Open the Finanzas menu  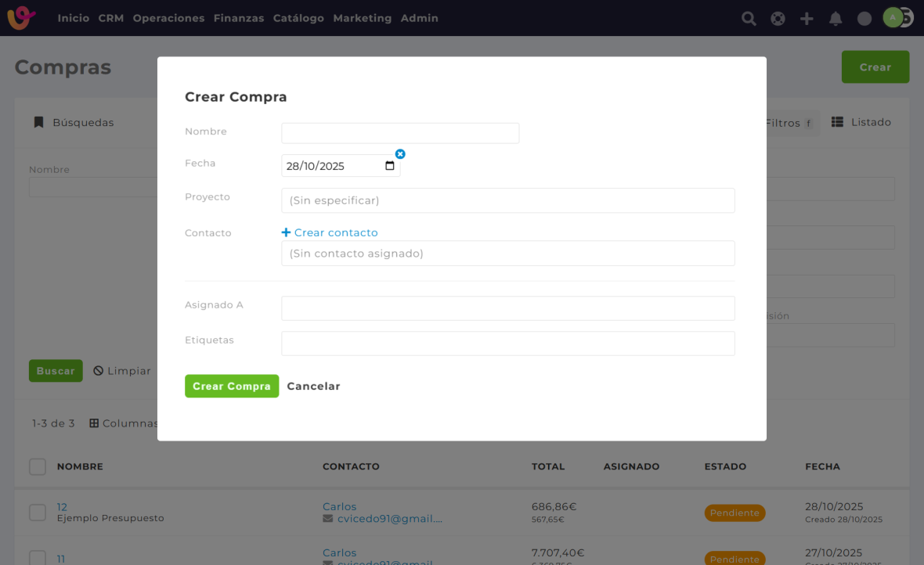(238, 18)
